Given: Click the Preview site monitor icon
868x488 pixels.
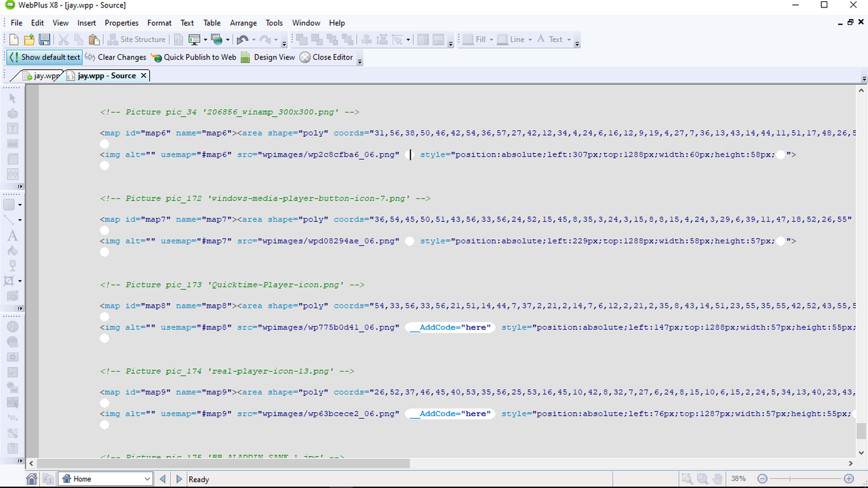Looking at the screenshot, I should (x=194, y=40).
